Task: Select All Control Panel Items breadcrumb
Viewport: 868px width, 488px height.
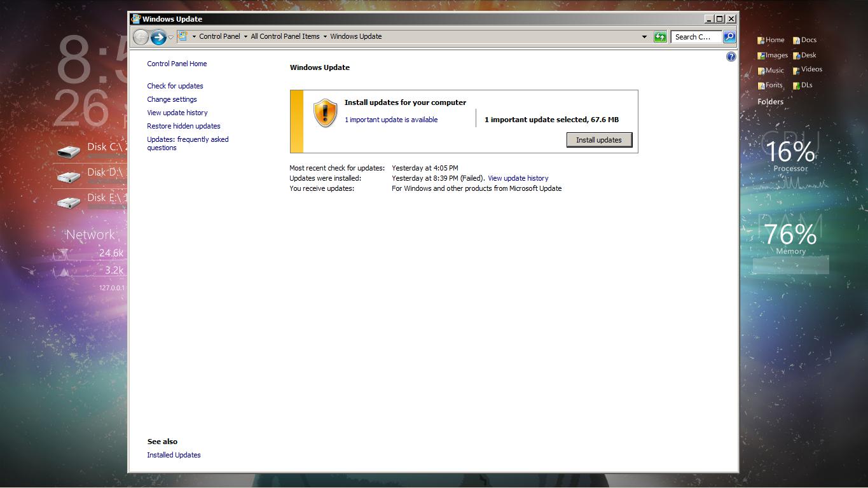Action: 285,36
